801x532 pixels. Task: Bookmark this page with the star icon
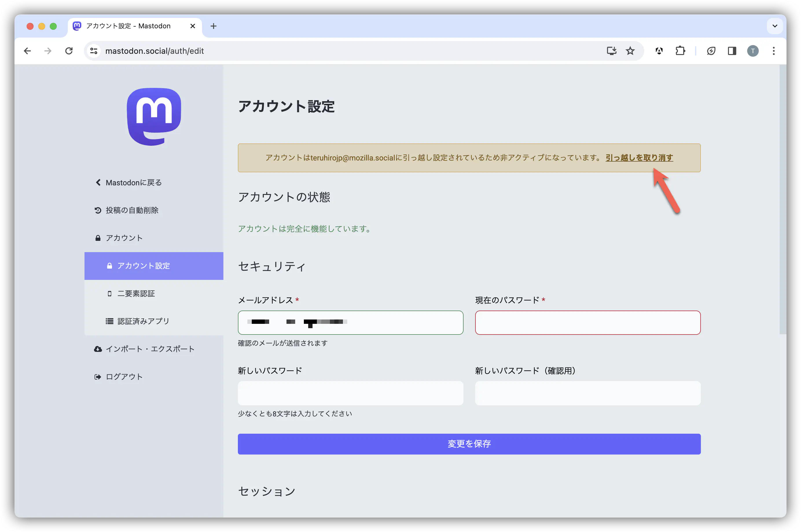630,51
